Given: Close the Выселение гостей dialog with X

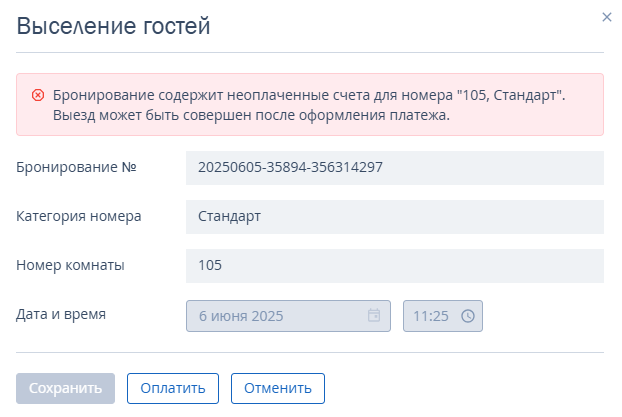Looking at the screenshot, I should (x=607, y=17).
